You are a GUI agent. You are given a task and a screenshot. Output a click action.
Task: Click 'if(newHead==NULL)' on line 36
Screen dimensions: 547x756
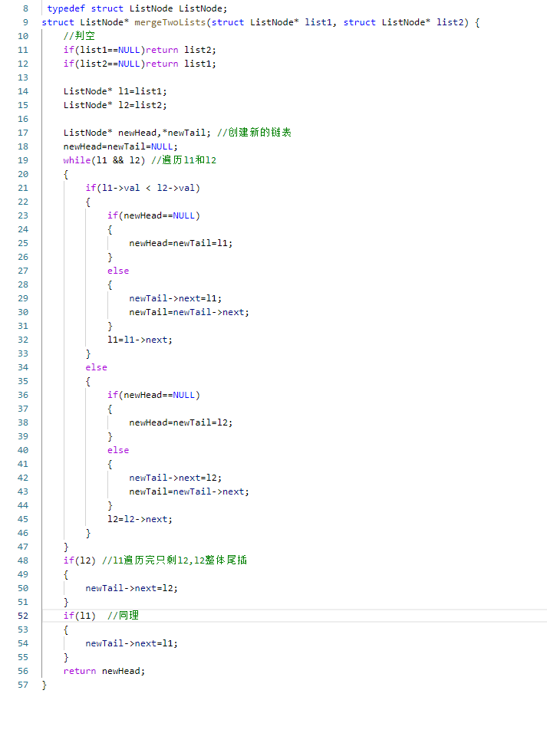pyautogui.click(x=153, y=395)
